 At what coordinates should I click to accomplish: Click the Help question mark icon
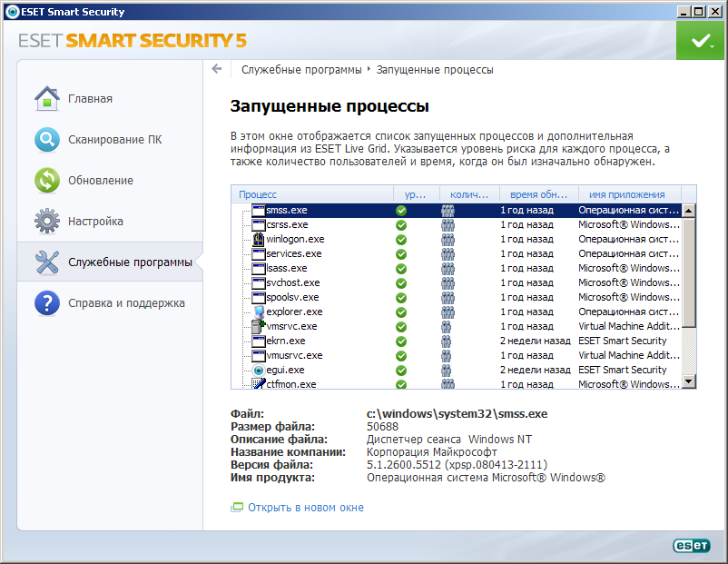point(47,303)
